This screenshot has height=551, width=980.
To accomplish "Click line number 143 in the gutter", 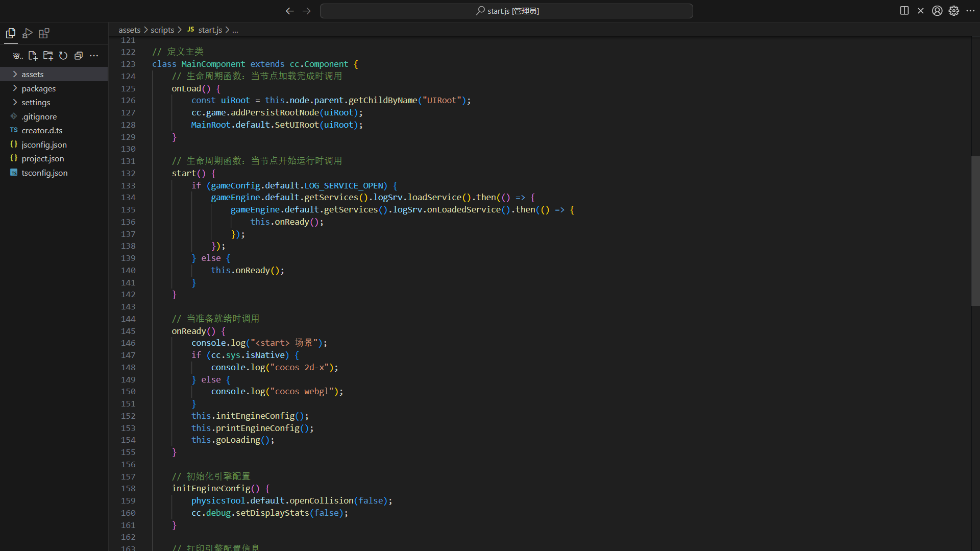I will click(x=128, y=307).
